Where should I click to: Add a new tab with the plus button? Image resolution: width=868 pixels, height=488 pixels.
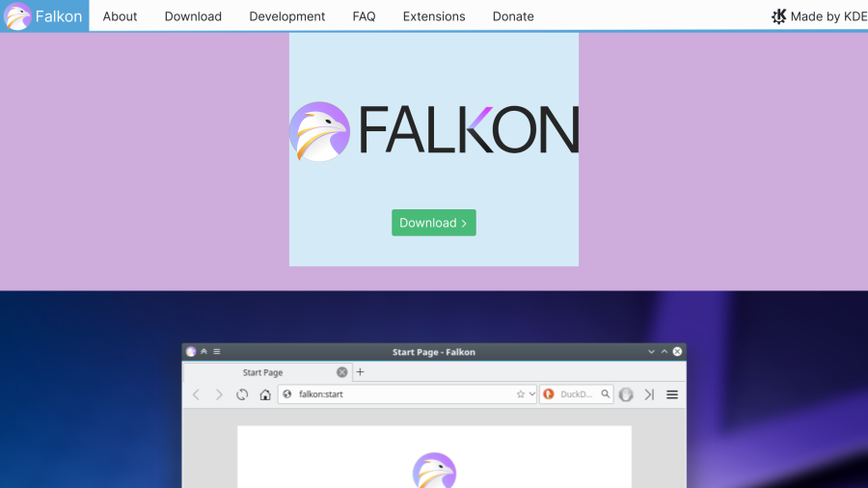tap(361, 372)
